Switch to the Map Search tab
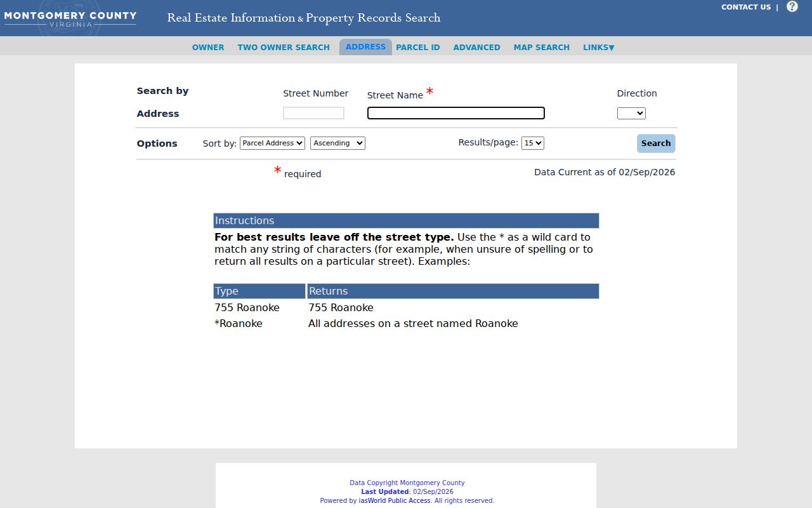This screenshot has width=812, height=508. 542,48
